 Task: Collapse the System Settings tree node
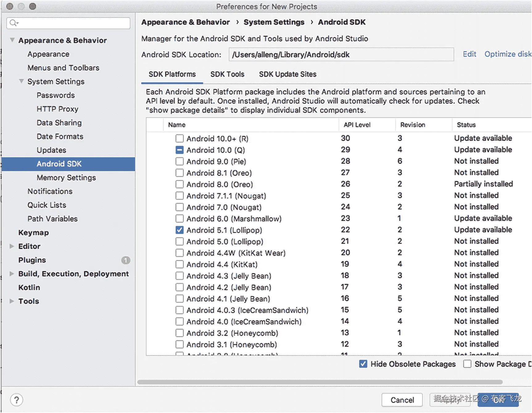(x=21, y=81)
